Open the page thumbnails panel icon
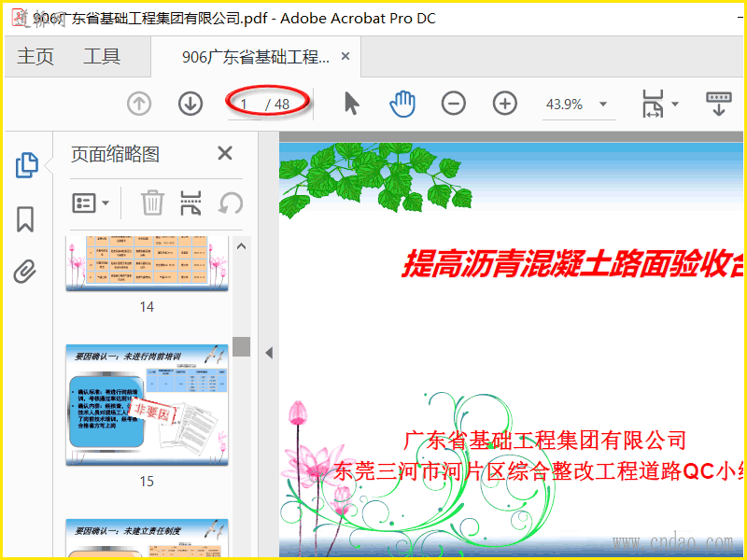747x560 pixels. (27, 165)
